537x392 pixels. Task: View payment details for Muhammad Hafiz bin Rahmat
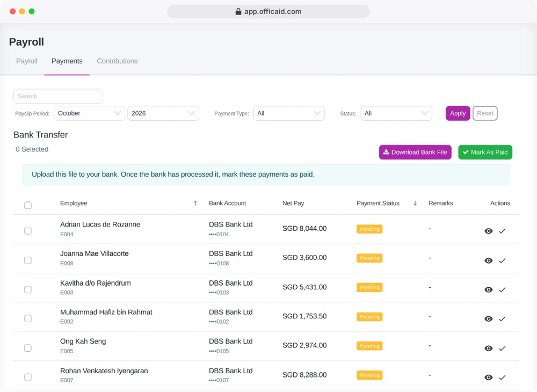pyautogui.click(x=488, y=319)
